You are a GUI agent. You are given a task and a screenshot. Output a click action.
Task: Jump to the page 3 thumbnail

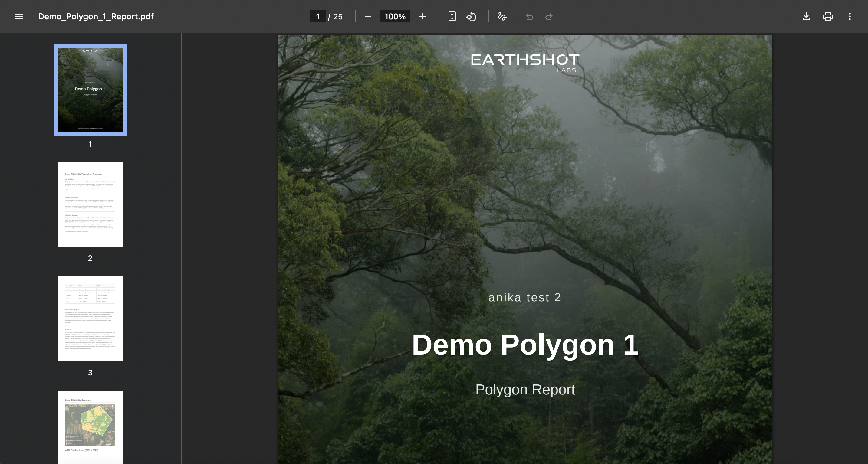click(x=90, y=319)
